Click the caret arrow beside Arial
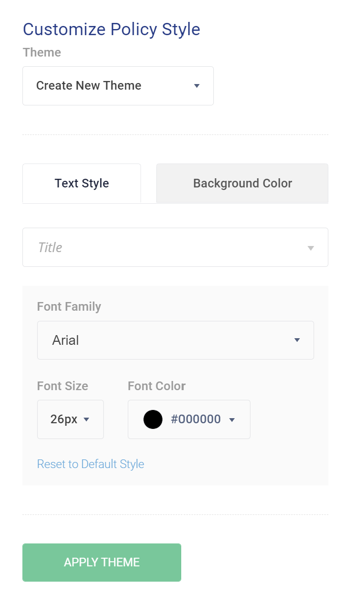 tap(297, 340)
